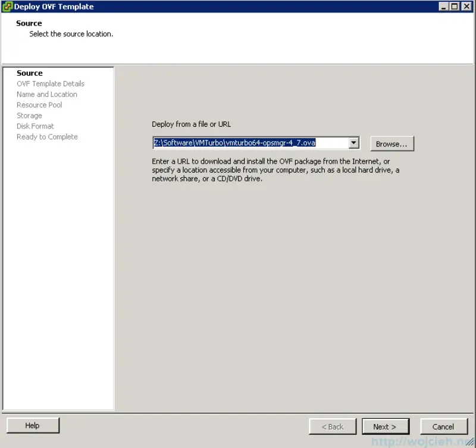
Task: Click Back to return to previous step
Action: coord(332,426)
